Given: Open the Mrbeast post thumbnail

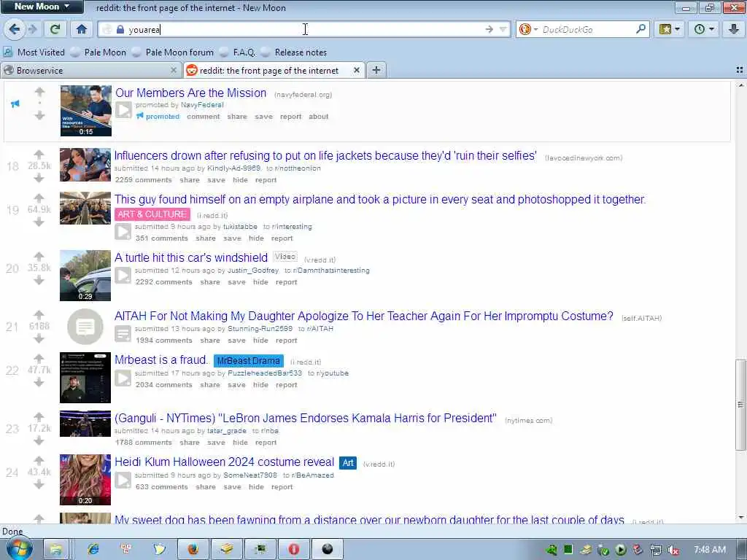Looking at the screenshot, I should click(85, 378).
